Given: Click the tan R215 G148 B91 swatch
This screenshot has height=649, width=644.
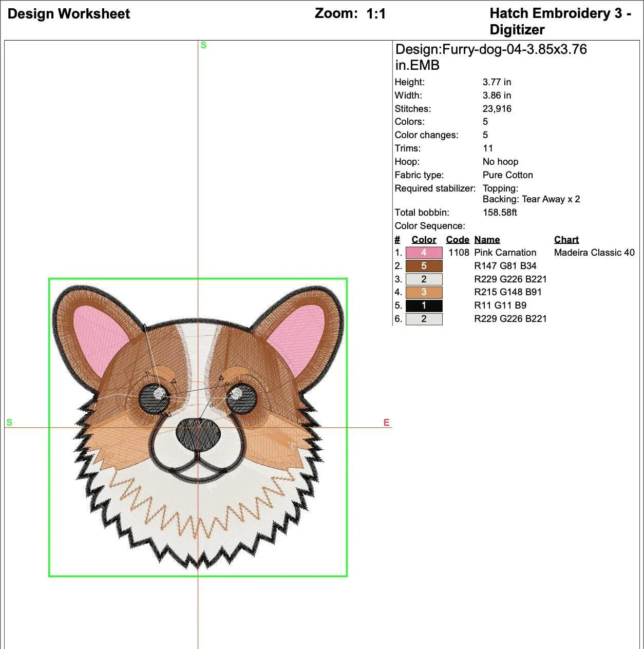Looking at the screenshot, I should tap(423, 292).
